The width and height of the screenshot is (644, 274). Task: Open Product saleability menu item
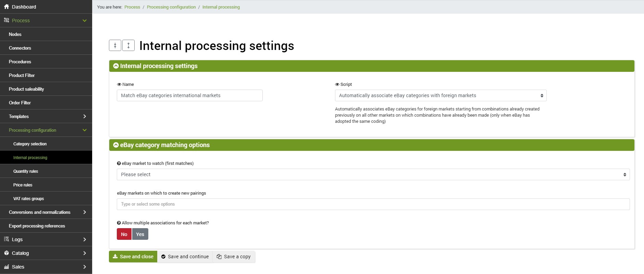[x=46, y=89]
